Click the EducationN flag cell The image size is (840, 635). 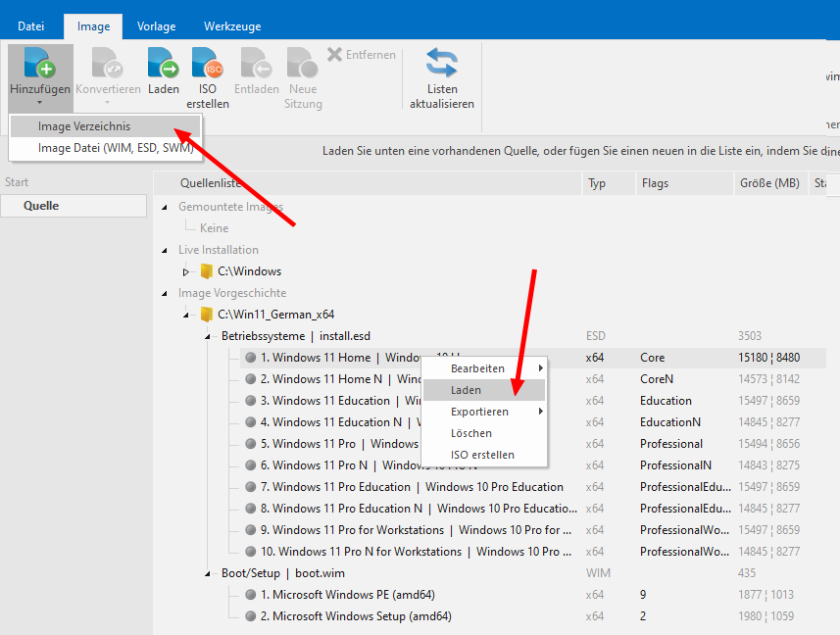[670, 422]
